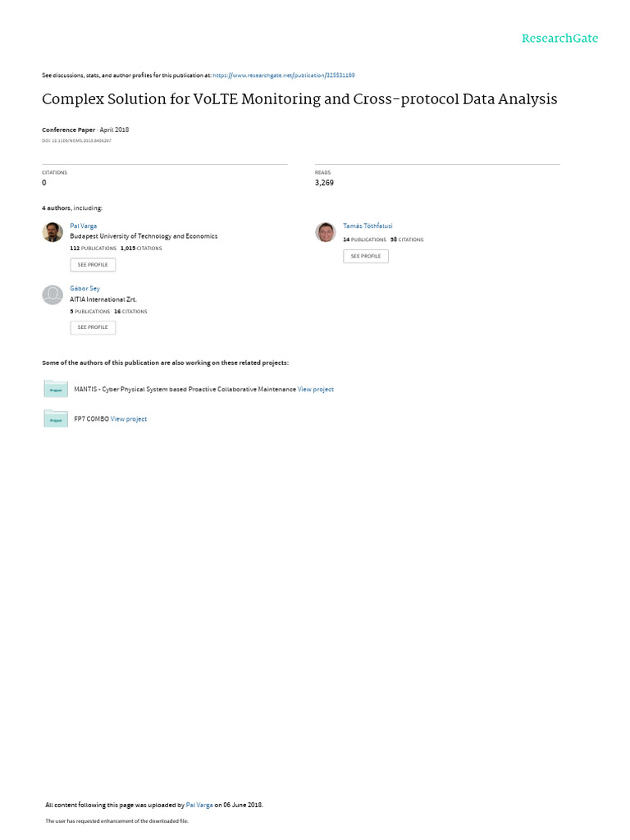Click Budapest University of Technology and Economics affiliation

[x=144, y=236]
